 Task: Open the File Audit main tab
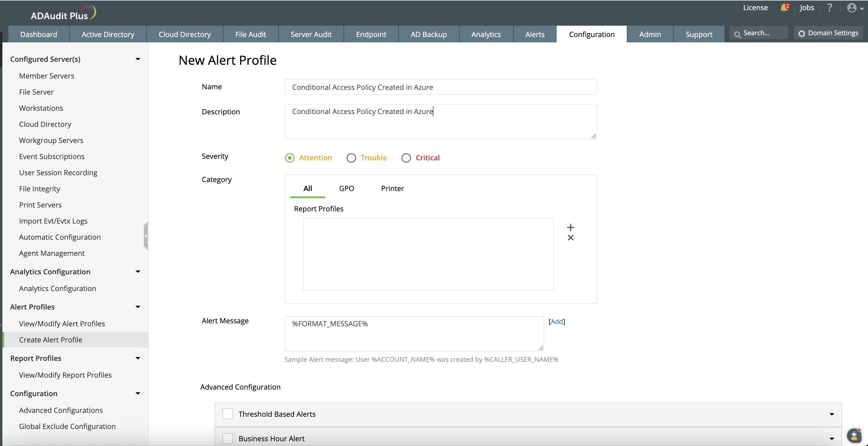click(x=250, y=34)
